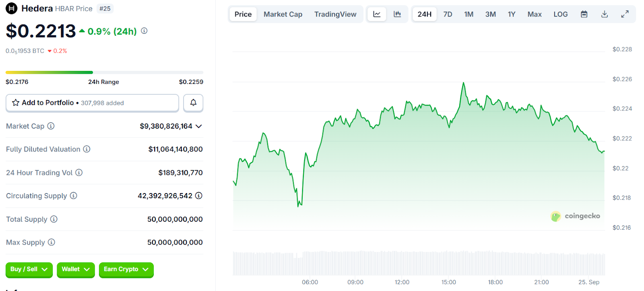The height and width of the screenshot is (291, 644).
Task: Select the 24H time range
Action: click(x=424, y=14)
